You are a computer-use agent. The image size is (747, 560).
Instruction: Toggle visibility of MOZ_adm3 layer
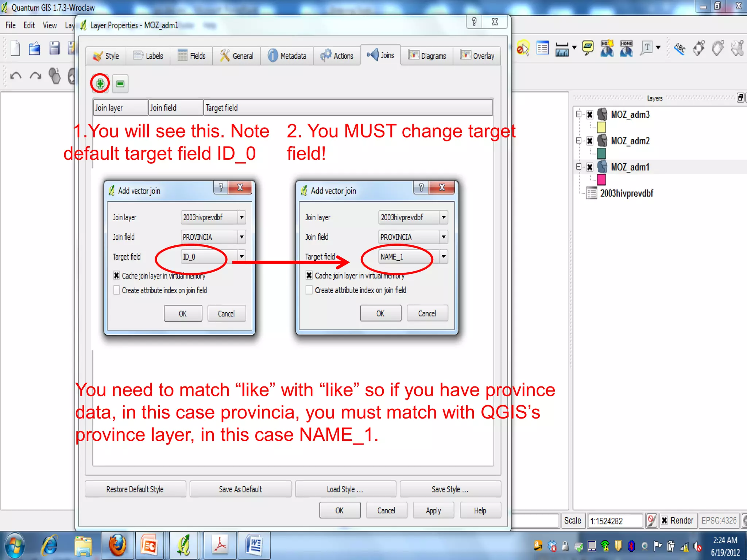click(590, 115)
